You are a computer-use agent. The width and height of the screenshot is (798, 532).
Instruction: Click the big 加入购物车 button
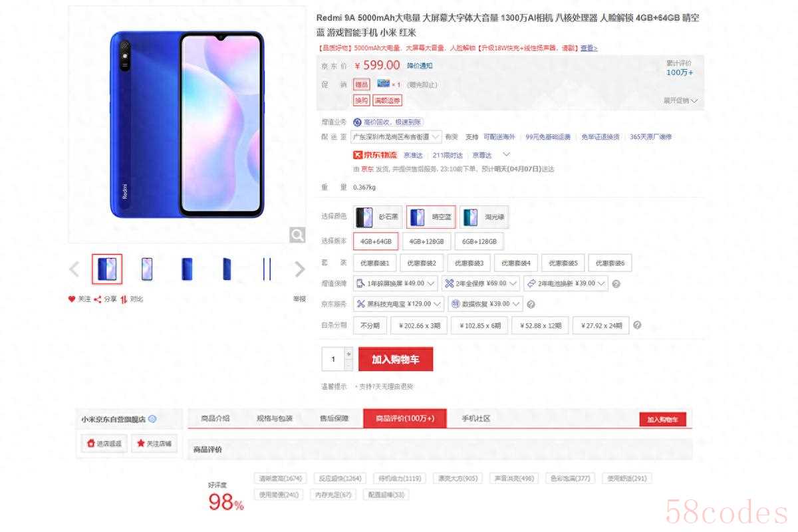[395, 359]
